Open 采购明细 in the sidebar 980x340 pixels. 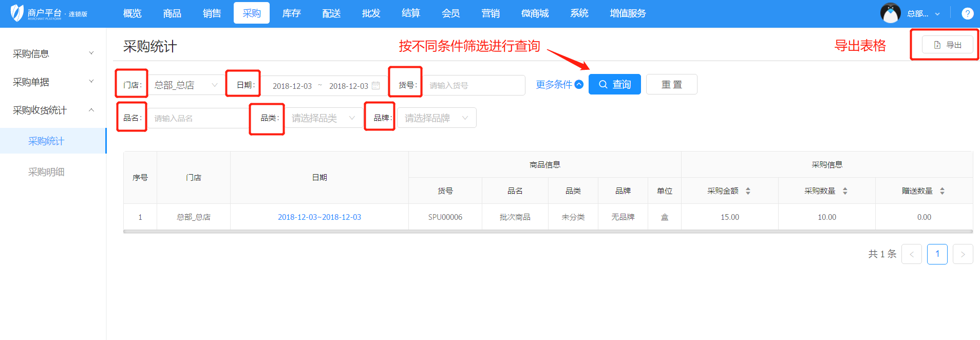coord(46,172)
